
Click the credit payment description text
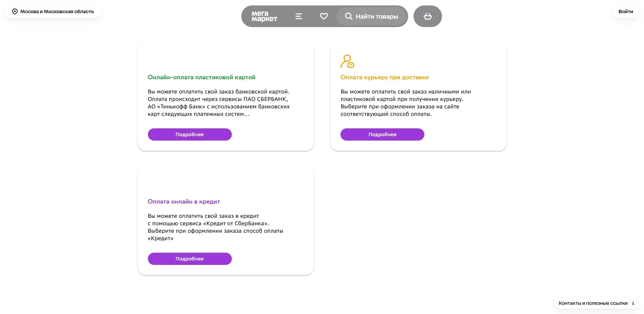click(x=215, y=227)
